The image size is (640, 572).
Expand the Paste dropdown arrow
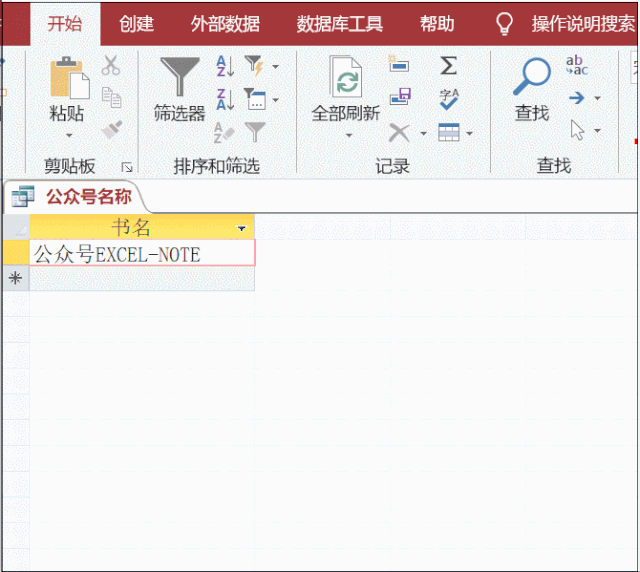(69, 135)
